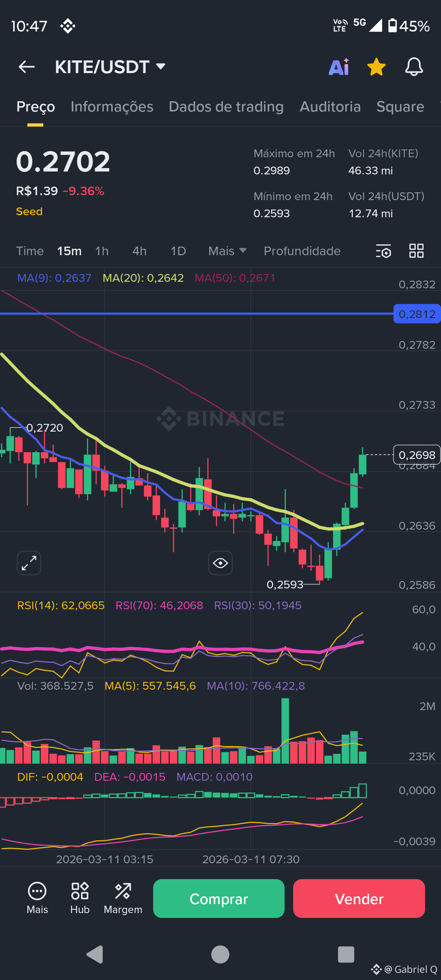Tap Android back navigation button

95,954
